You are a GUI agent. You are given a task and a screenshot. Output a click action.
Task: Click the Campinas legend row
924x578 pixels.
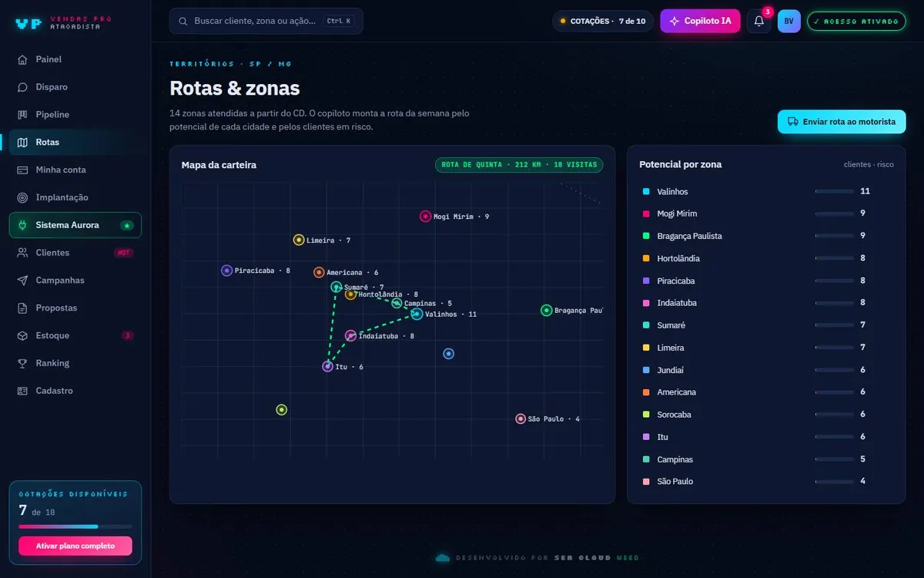766,459
